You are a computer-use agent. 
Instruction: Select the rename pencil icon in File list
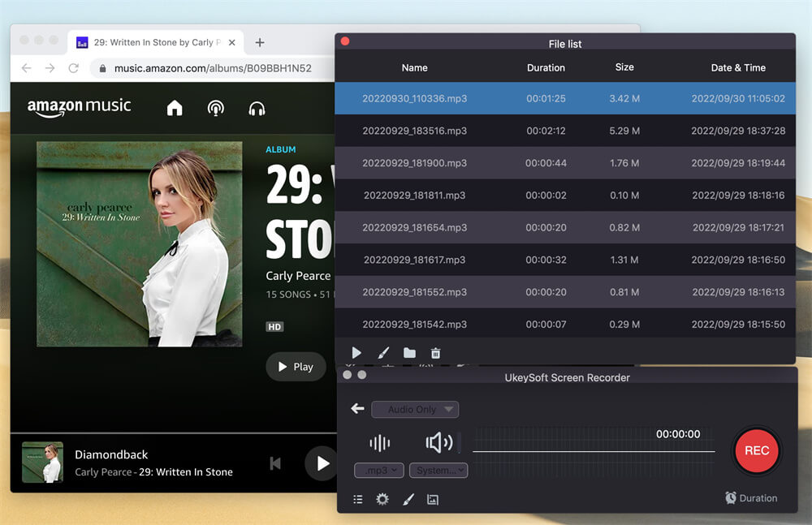[383, 353]
